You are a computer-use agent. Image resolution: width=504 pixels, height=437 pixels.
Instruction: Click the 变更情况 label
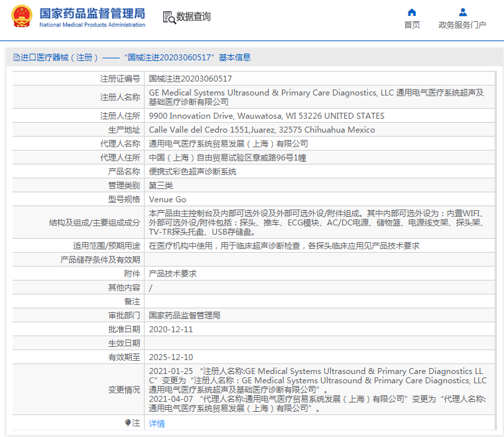point(124,390)
